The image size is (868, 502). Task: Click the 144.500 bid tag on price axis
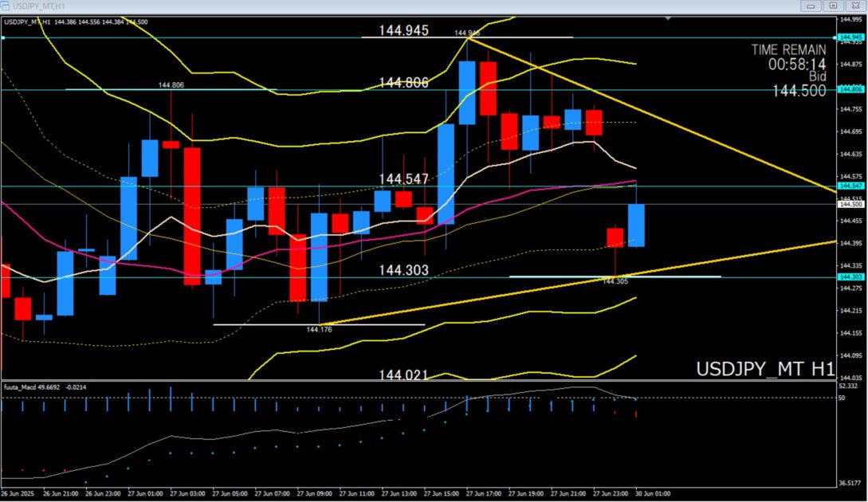point(851,204)
